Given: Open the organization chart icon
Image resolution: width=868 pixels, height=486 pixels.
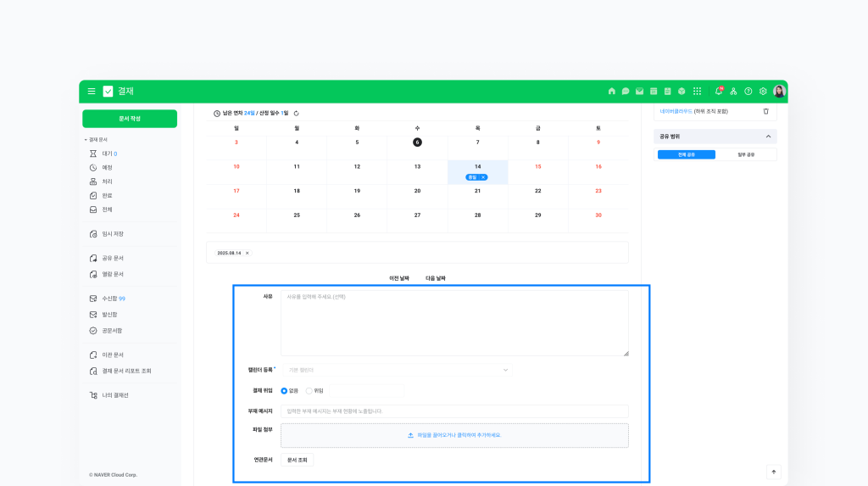Looking at the screenshot, I should [x=733, y=91].
